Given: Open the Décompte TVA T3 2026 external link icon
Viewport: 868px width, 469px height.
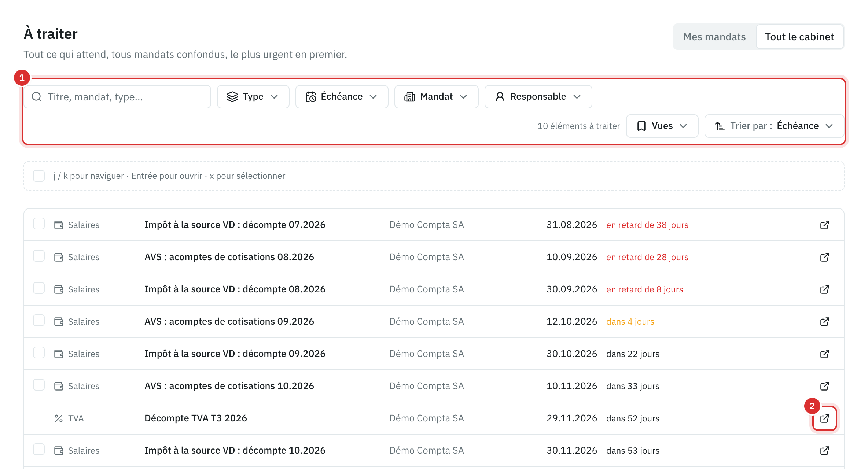Looking at the screenshot, I should click(825, 418).
